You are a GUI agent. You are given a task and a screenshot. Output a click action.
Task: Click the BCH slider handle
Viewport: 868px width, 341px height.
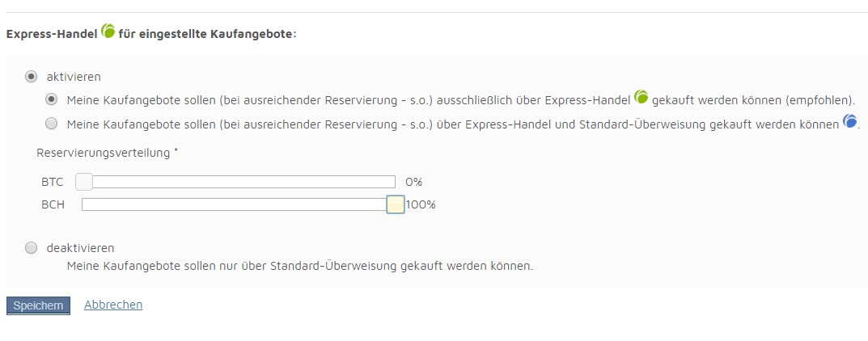pos(396,204)
